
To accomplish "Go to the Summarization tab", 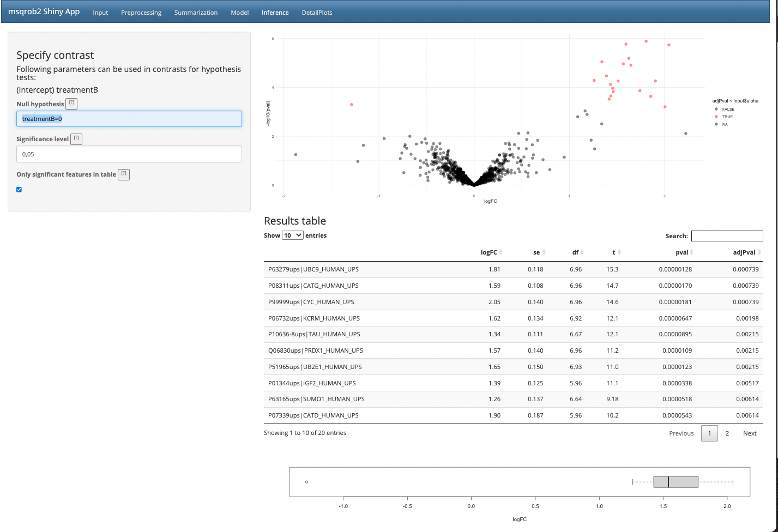I will pos(196,13).
